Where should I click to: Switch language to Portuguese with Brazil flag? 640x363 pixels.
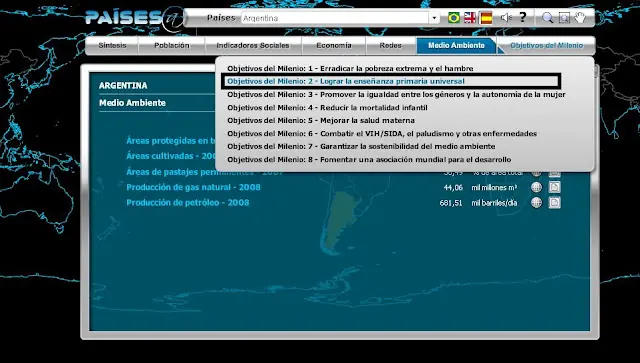(453, 18)
